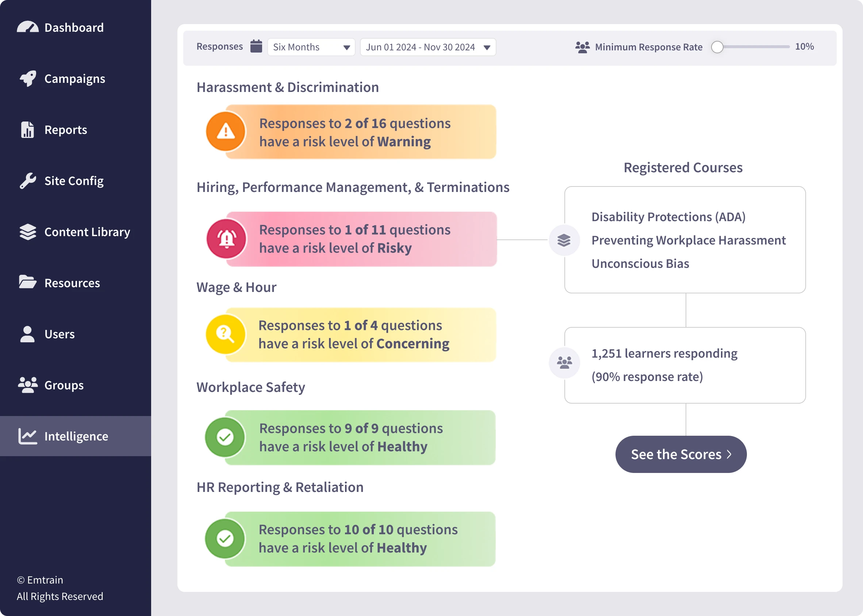Click the yellow Concerning magnifier icon
Image resolution: width=863 pixels, height=616 pixels.
(x=225, y=334)
